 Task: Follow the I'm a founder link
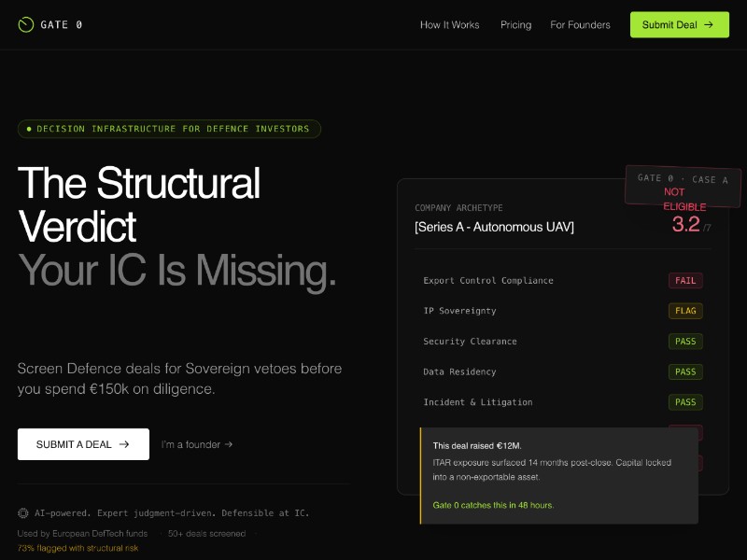coord(197,444)
